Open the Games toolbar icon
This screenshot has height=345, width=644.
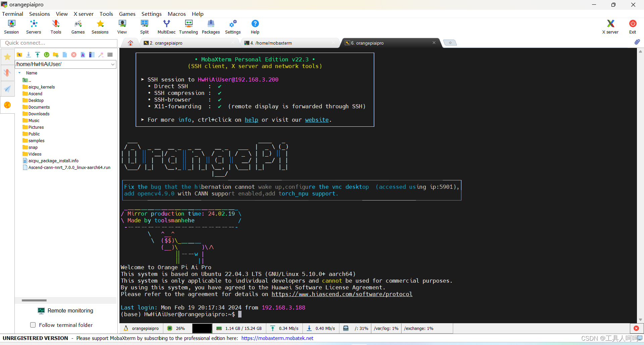coord(78,27)
